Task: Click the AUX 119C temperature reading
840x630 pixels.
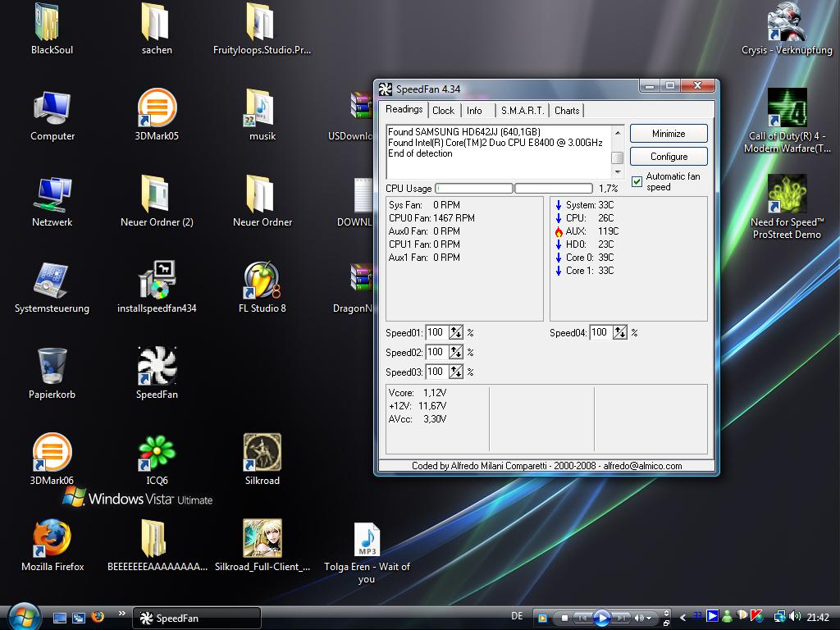Action: point(587,231)
